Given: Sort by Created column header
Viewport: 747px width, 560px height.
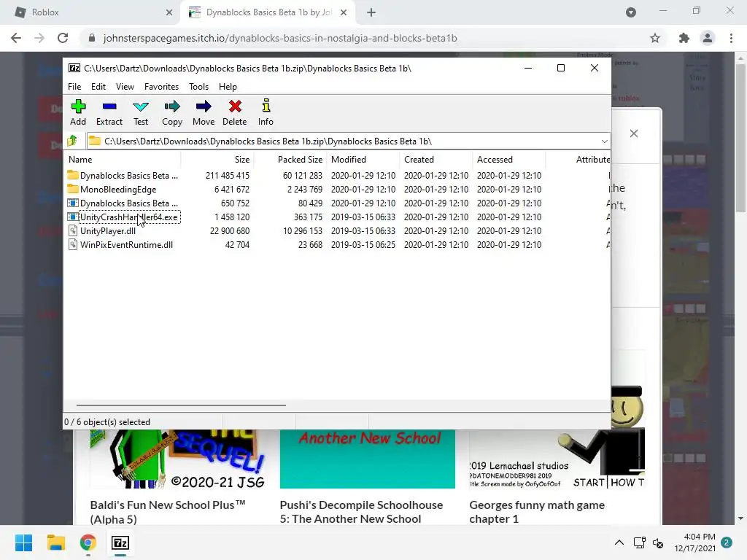Looking at the screenshot, I should coord(436,160).
